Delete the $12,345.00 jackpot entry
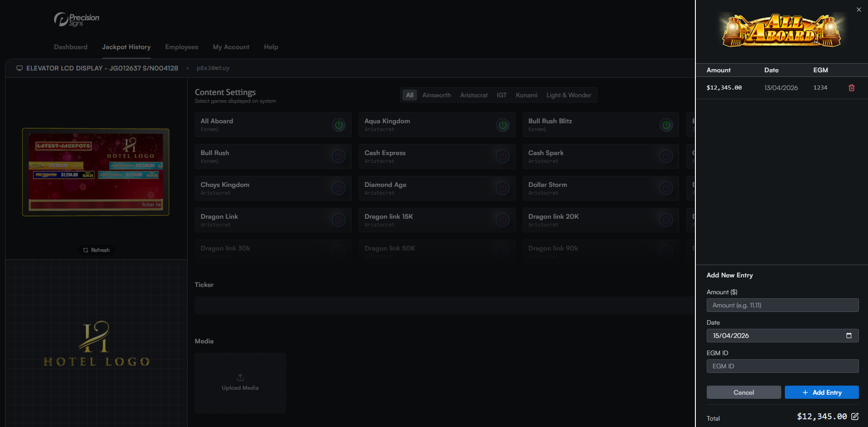The width and height of the screenshot is (868, 427). point(851,87)
